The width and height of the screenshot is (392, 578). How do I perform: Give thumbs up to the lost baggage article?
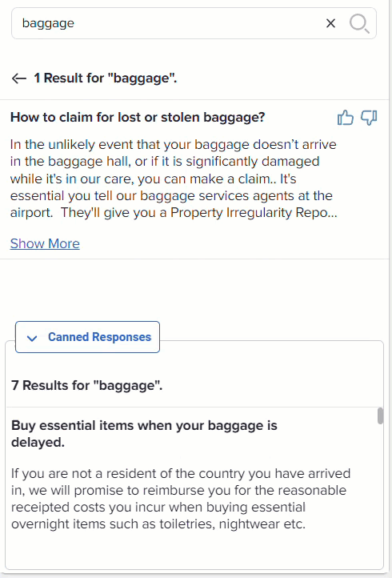tap(346, 118)
